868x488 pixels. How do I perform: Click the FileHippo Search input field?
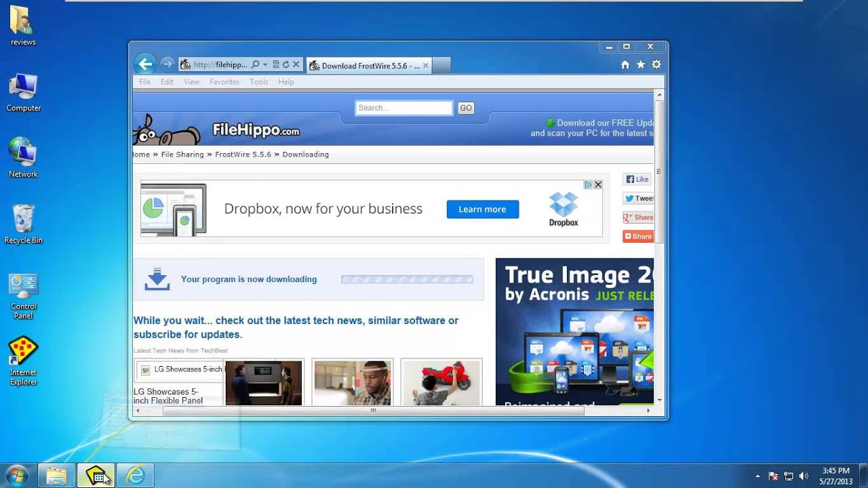pyautogui.click(x=404, y=108)
